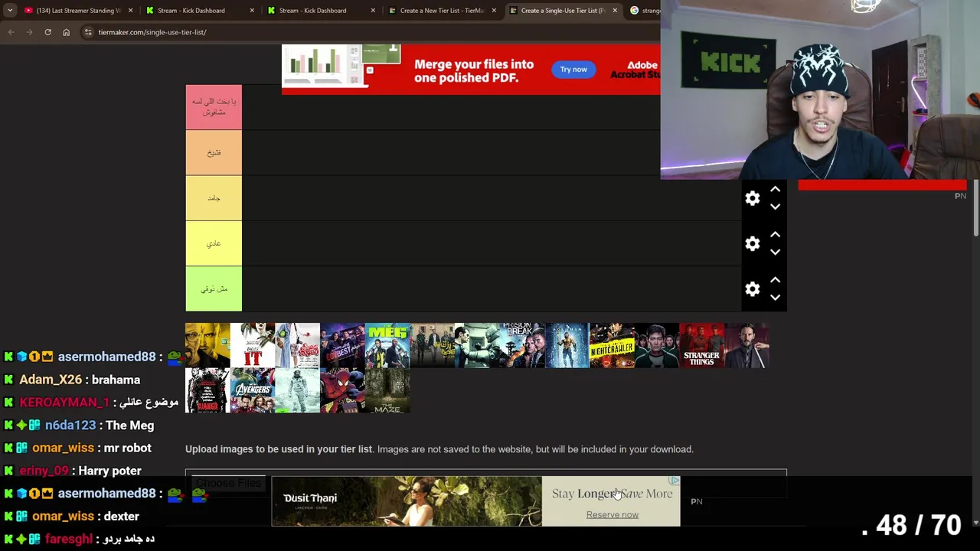
Task: Click the page vertical scrollbar thumb
Action: point(975,207)
